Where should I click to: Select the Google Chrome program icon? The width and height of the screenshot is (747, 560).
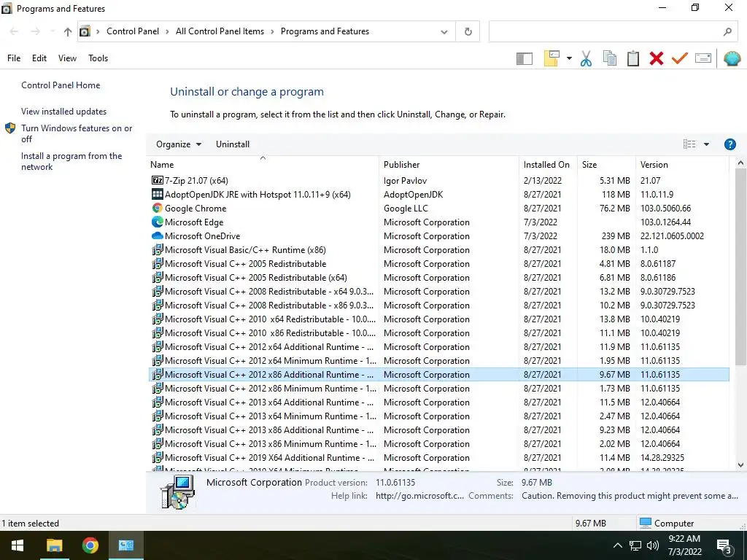[158, 208]
